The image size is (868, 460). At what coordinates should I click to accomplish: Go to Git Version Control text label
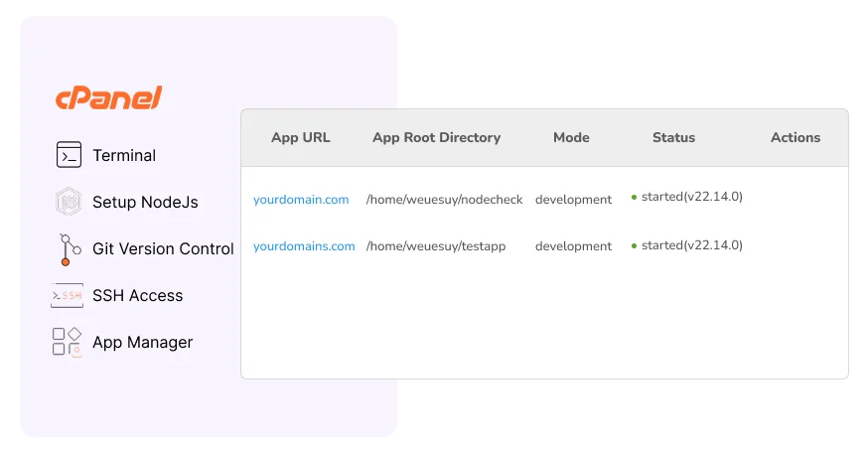coord(163,248)
